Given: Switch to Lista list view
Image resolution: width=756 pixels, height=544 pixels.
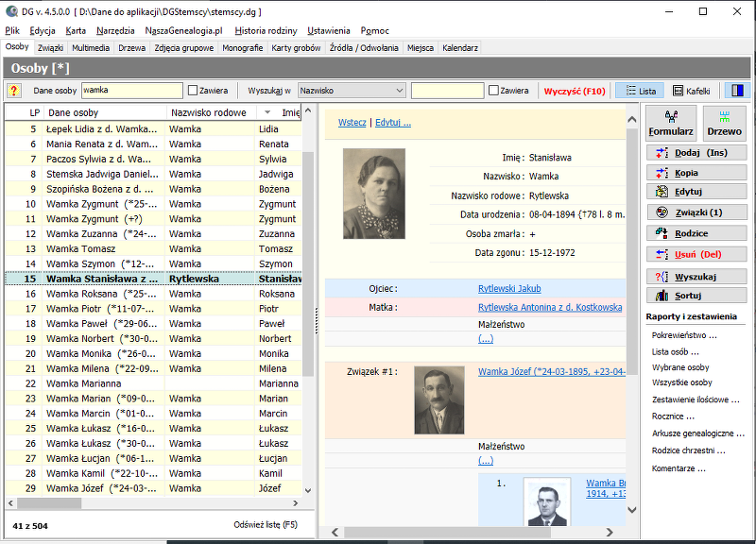Looking at the screenshot, I should tap(640, 91).
